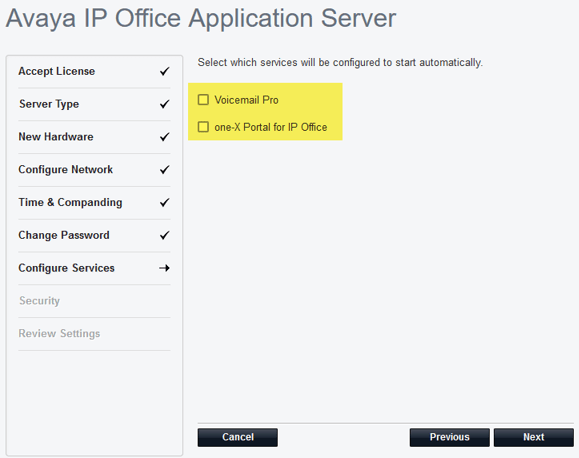Image resolution: width=579 pixels, height=458 pixels.
Task: Click the checkmark beside Change Password
Action: click(x=165, y=235)
